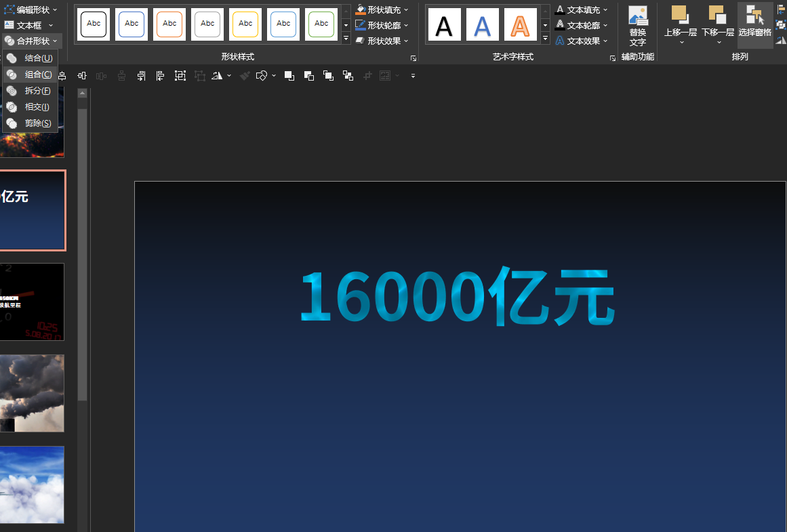Screen dimensions: 787x532
Task: Click the group objects icon in toolbar
Action: coord(180,76)
